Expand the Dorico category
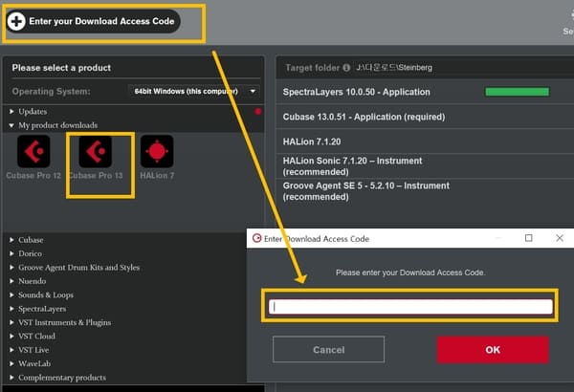 (x=11, y=253)
